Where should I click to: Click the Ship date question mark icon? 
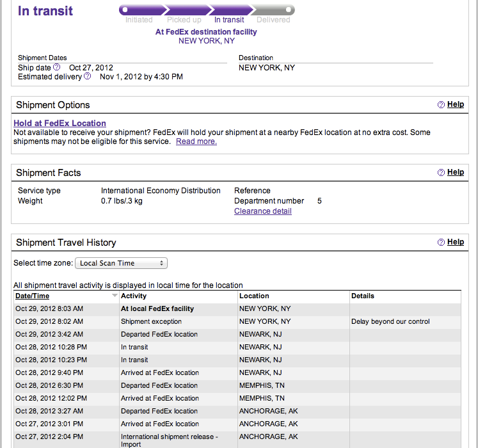pos(57,67)
